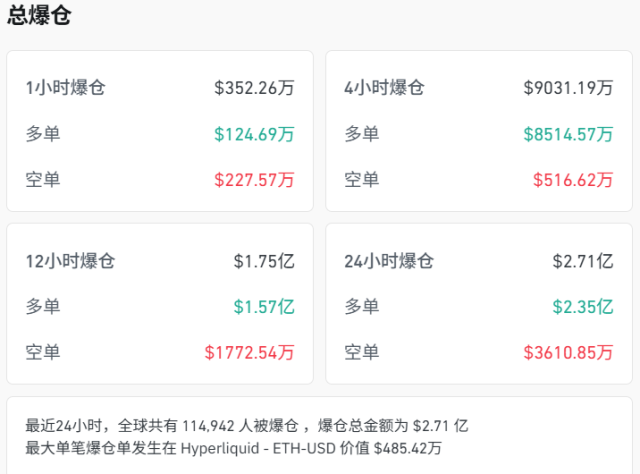Click 1-hour short liquidations value $227.57万

[254, 180]
